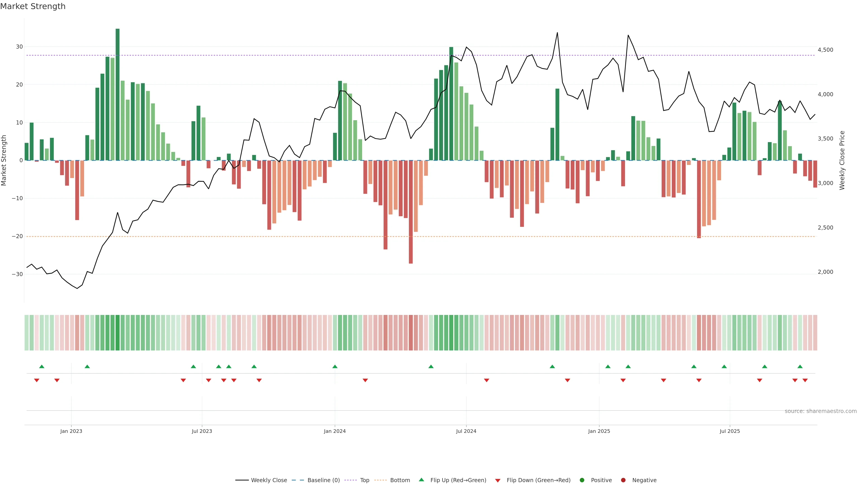Click Flip Down red triangle legend icon
The image size is (868, 488).
pos(498,481)
